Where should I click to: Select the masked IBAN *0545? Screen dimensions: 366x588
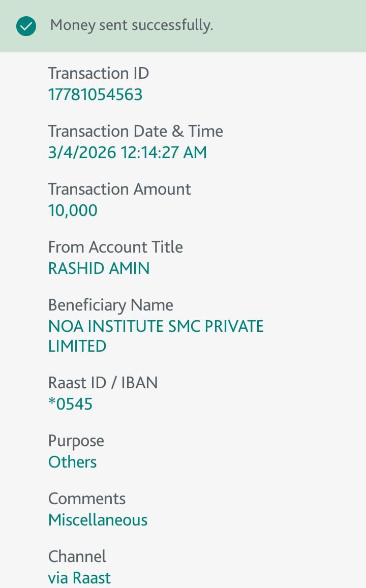pyautogui.click(x=70, y=404)
